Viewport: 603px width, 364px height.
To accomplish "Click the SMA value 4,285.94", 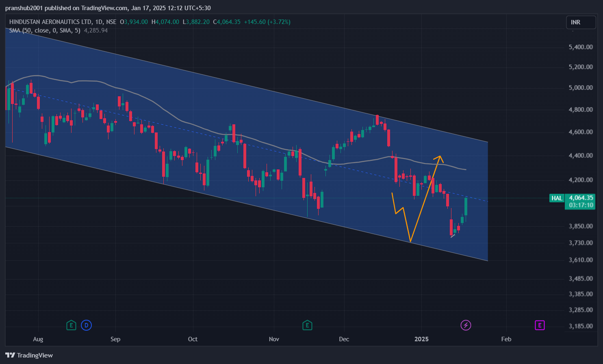I will click(96, 30).
